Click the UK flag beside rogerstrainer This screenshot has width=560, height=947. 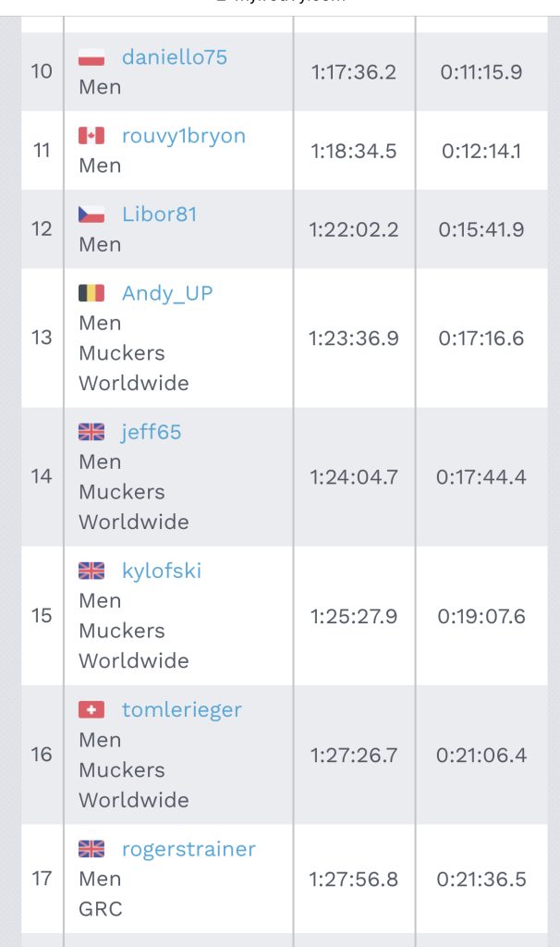point(91,849)
